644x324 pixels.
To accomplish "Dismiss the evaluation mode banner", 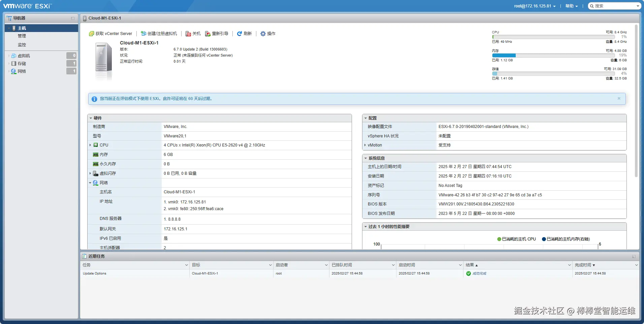I will coord(619,98).
